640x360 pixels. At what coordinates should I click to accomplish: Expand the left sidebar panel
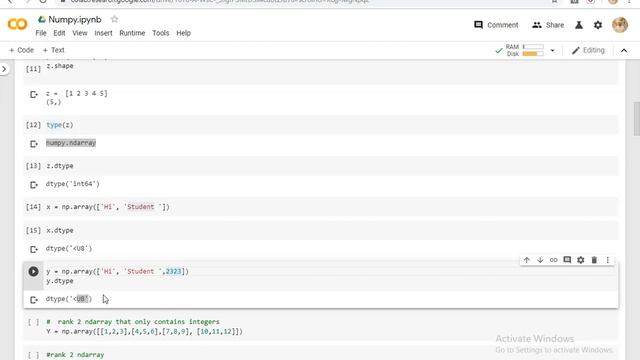tap(4, 69)
